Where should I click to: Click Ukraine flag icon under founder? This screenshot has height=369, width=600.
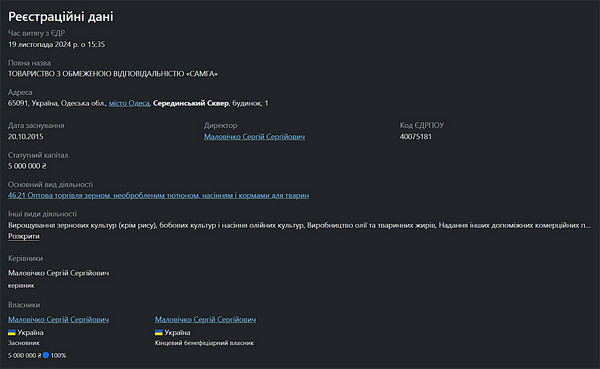pos(12,332)
